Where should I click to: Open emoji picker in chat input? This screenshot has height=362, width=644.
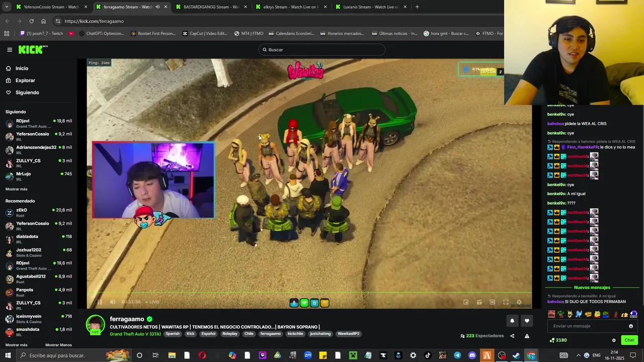(x=631, y=326)
